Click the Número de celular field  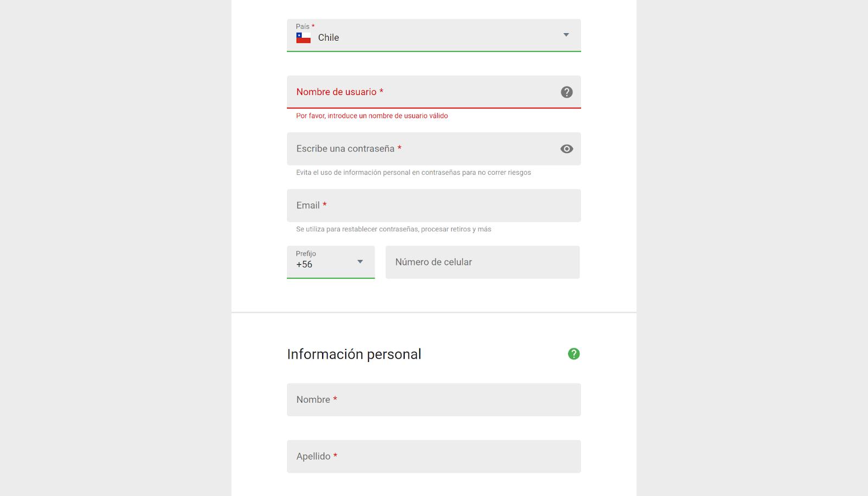[482, 262]
